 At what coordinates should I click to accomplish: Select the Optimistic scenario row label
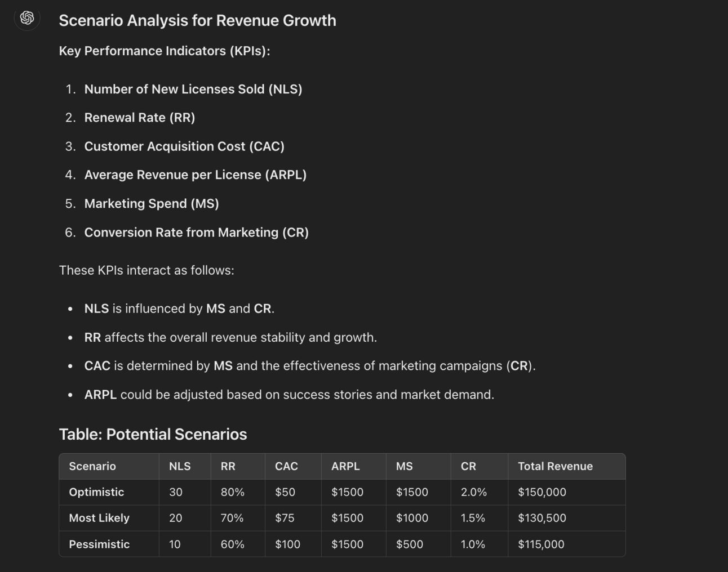pos(96,492)
